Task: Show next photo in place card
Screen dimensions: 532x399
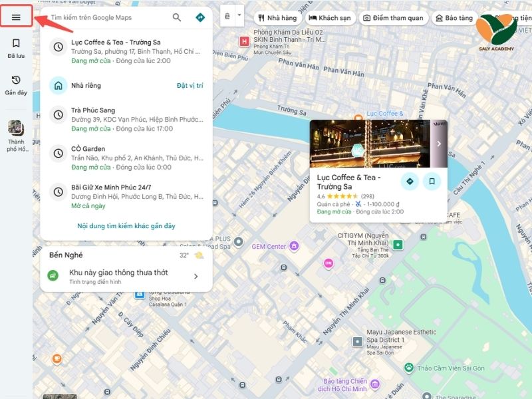Action: 438,144
